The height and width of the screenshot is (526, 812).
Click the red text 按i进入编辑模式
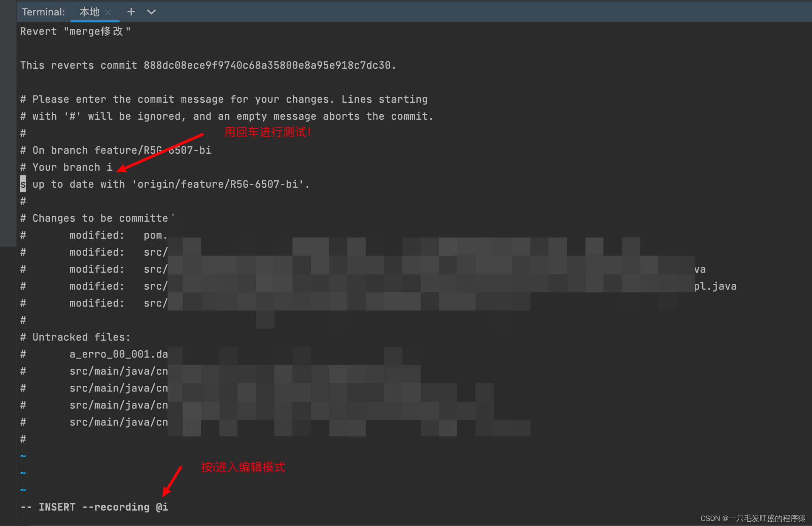243,467
